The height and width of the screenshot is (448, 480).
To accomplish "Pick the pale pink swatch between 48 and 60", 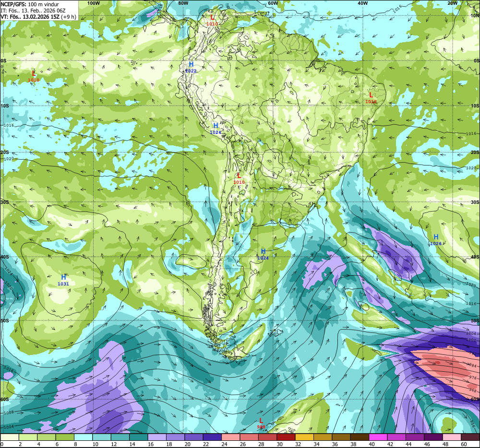I will coord(452,437).
